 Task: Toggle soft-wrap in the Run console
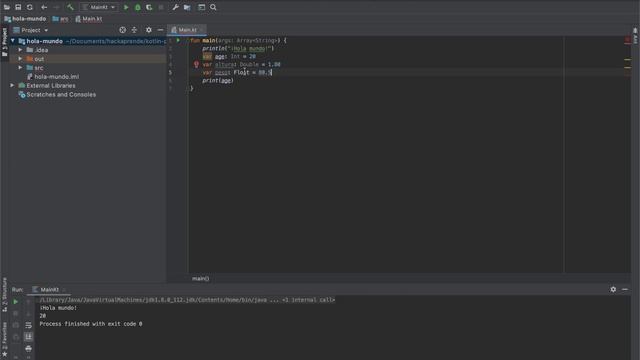(x=28, y=325)
